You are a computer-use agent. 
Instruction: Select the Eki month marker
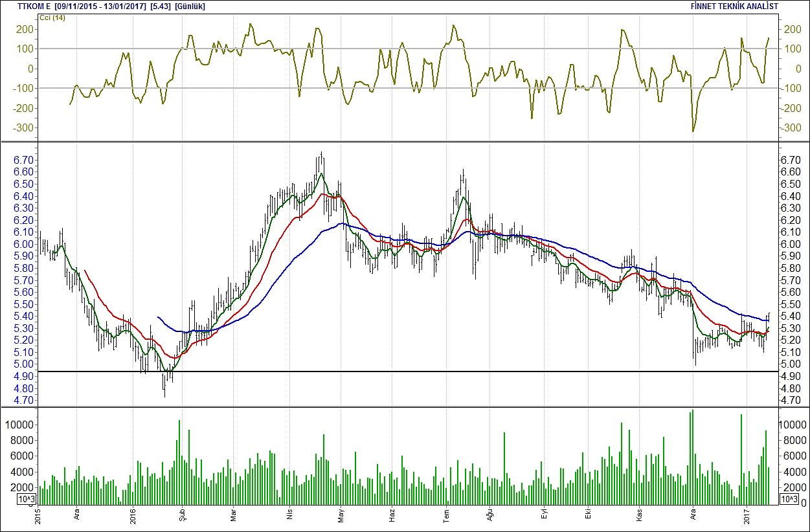coord(588,516)
